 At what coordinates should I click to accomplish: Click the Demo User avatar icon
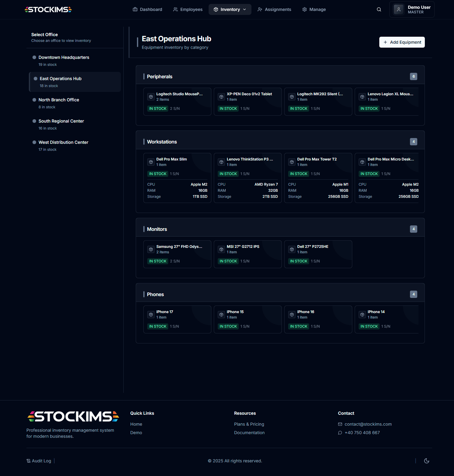pos(398,9)
